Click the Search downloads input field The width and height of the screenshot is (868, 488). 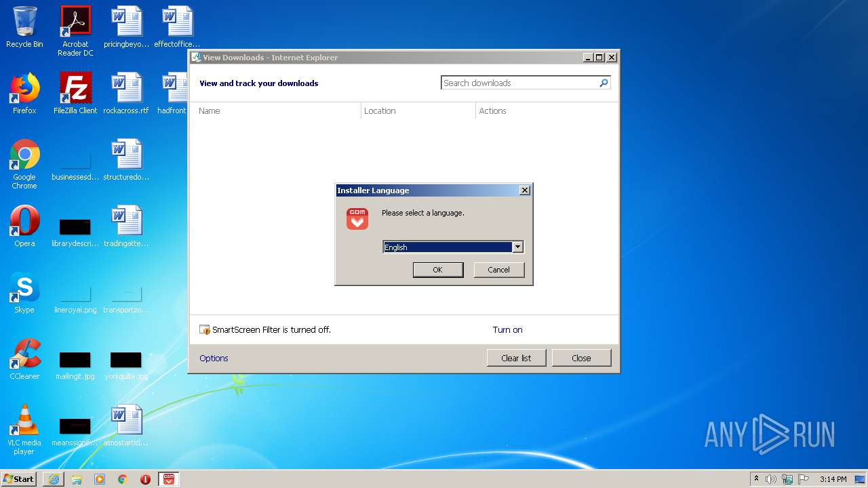(519, 83)
